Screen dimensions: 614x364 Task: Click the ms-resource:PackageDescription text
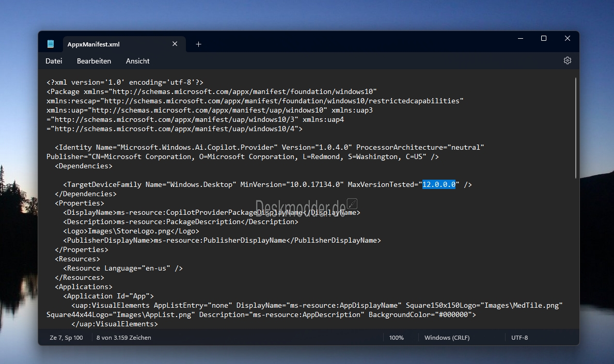tap(179, 221)
